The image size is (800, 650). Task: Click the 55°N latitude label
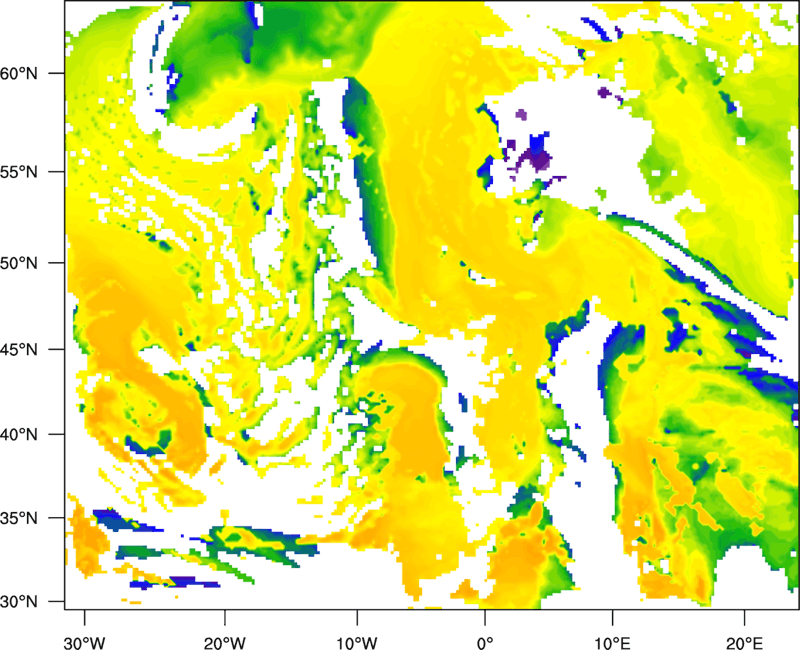tap(19, 172)
